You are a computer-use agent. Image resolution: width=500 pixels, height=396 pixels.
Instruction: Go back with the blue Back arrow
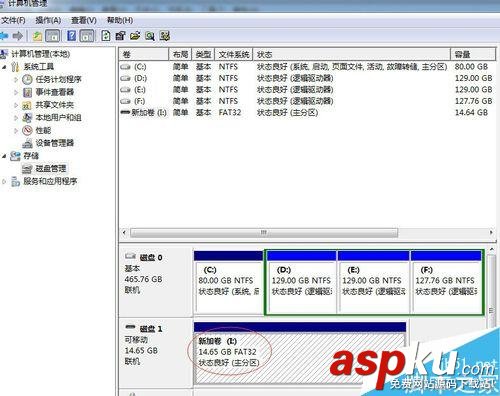coord(4,36)
